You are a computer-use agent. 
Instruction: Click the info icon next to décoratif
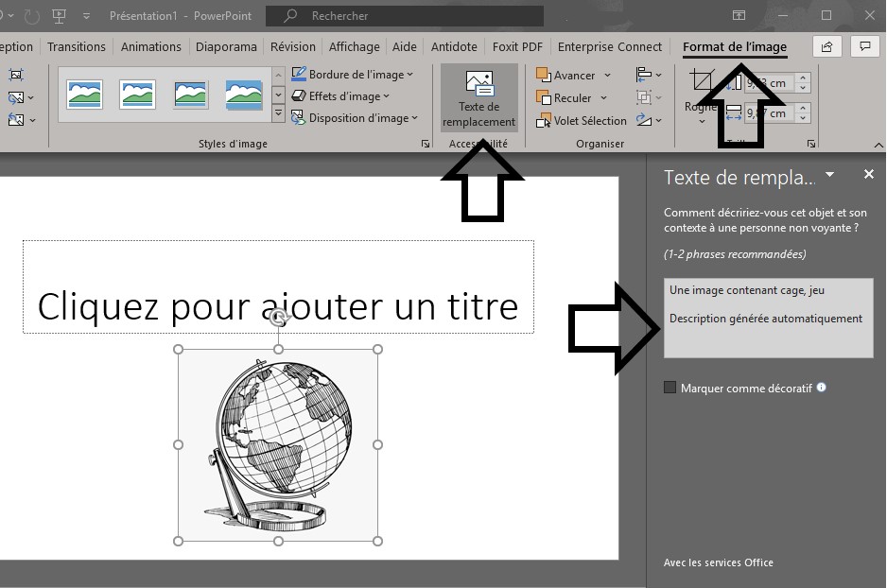pos(821,387)
